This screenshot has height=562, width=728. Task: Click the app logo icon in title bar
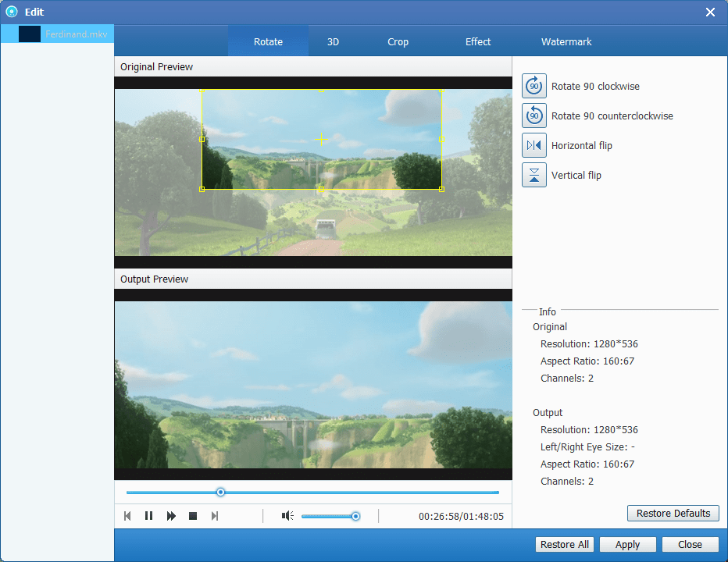pos(12,12)
